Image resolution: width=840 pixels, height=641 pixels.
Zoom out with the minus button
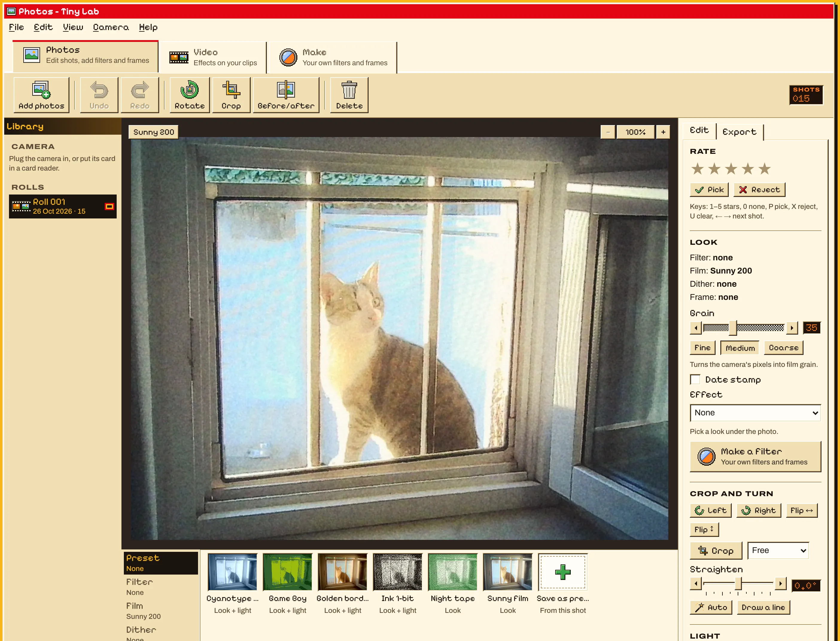pos(608,132)
